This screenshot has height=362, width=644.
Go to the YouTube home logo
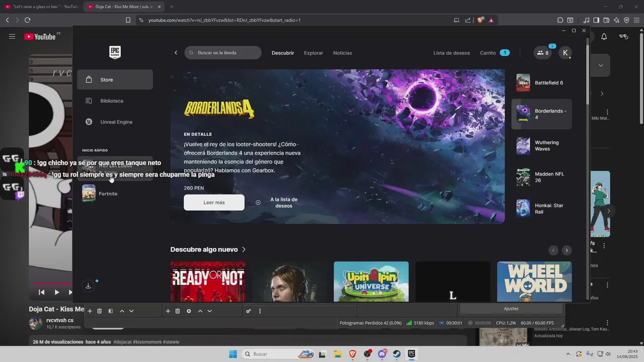pos(40,36)
